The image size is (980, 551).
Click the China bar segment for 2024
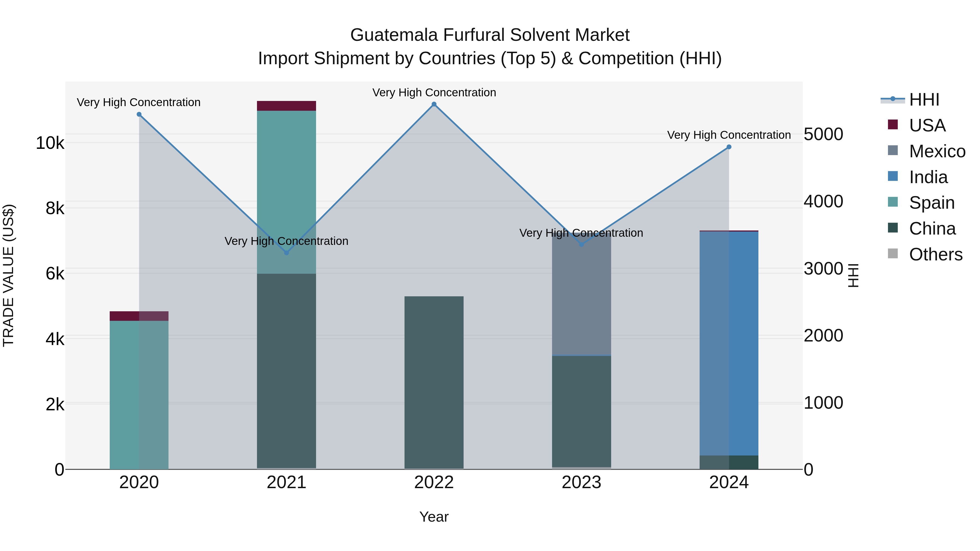(x=729, y=462)
